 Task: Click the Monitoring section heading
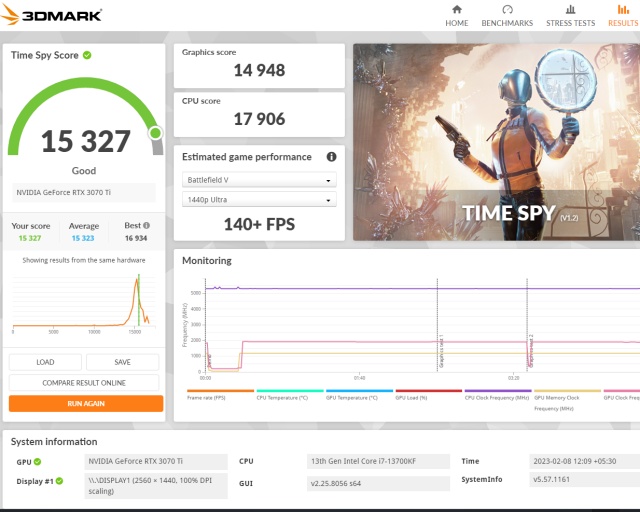pos(207,260)
